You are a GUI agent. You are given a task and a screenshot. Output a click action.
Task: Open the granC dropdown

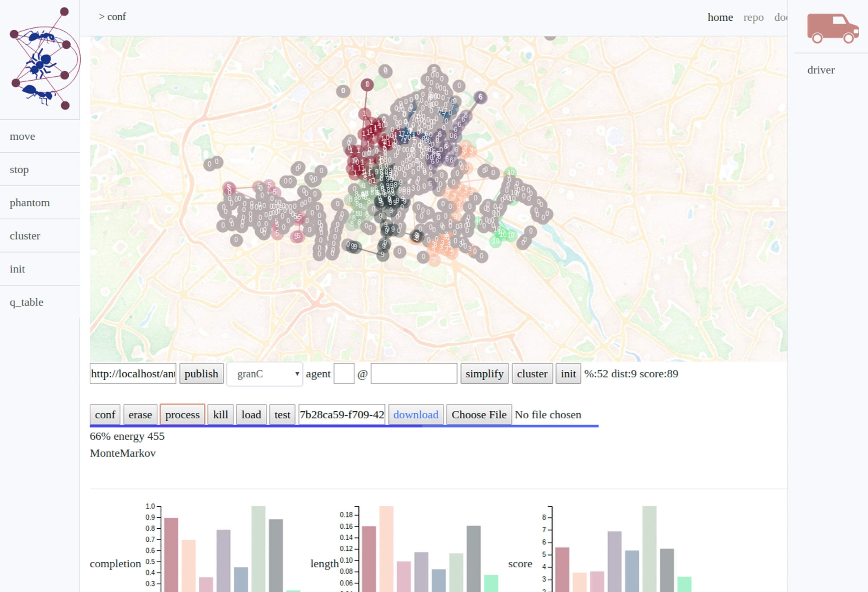pyautogui.click(x=264, y=374)
